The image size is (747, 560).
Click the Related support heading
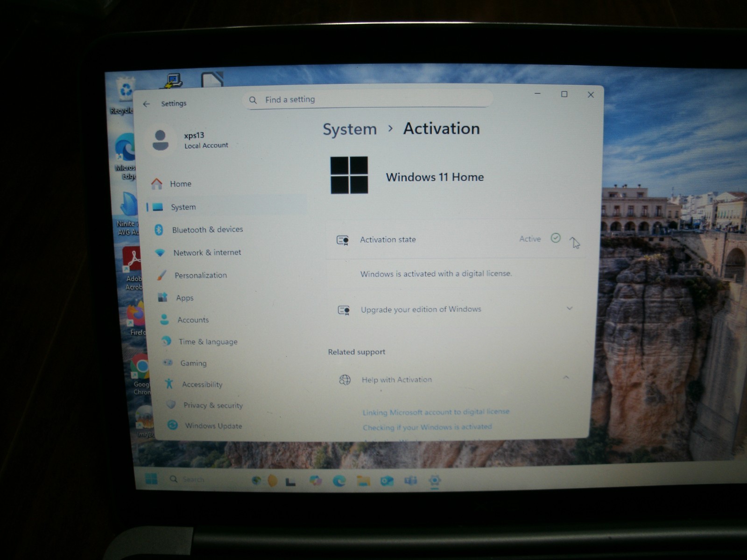point(357,352)
